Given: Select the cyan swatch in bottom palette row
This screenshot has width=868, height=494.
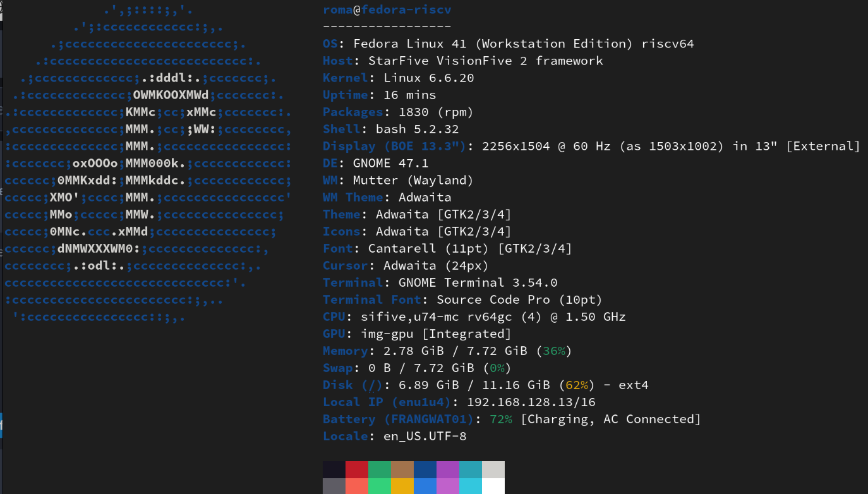Looking at the screenshot, I should click(x=471, y=486).
